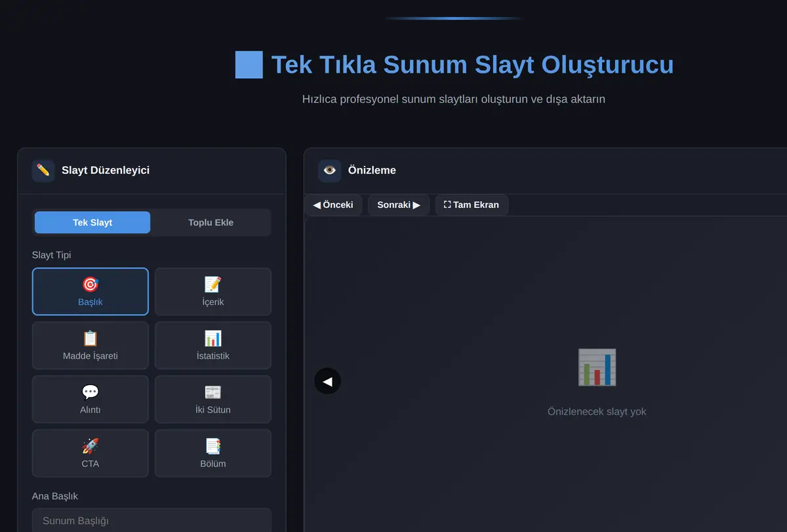Click the 'Ana Başlık' label
This screenshot has width=787, height=532.
point(55,497)
